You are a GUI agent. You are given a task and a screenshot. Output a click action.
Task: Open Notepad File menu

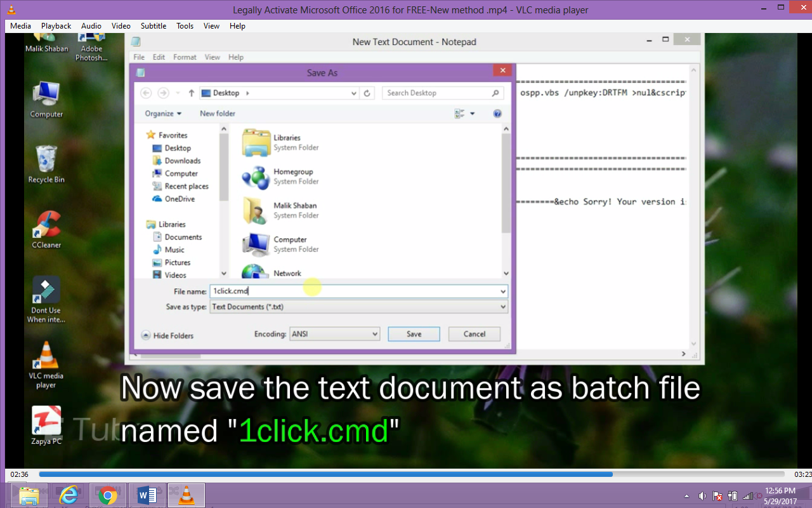139,57
